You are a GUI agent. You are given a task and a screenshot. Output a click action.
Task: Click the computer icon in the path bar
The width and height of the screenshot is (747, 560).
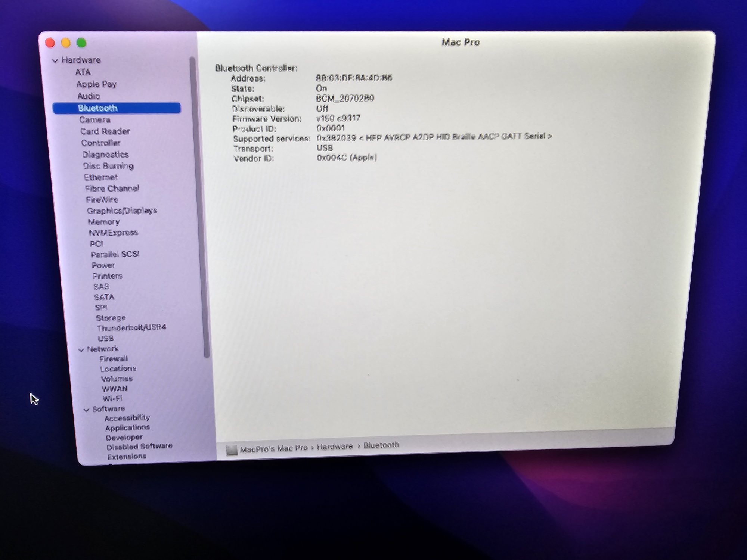[232, 450]
